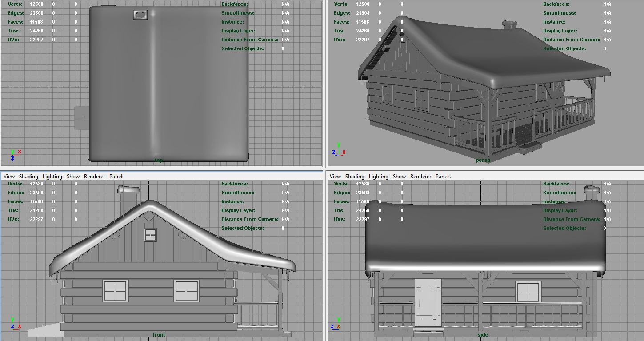Click 'UVs:' value 22297 in front view
The width and height of the screenshot is (644, 341).
(x=36, y=219)
